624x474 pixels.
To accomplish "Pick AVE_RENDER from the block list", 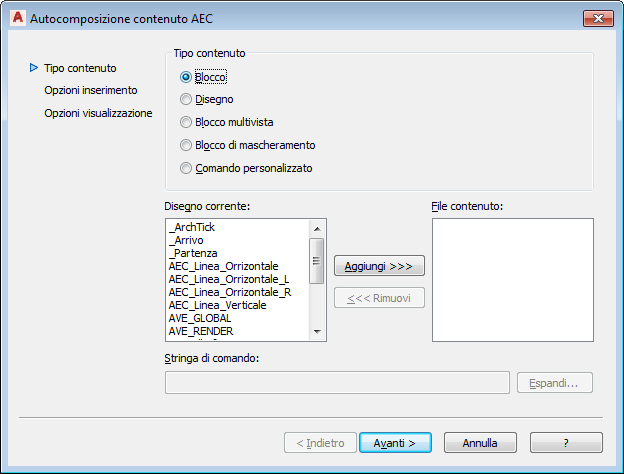I will 201,331.
